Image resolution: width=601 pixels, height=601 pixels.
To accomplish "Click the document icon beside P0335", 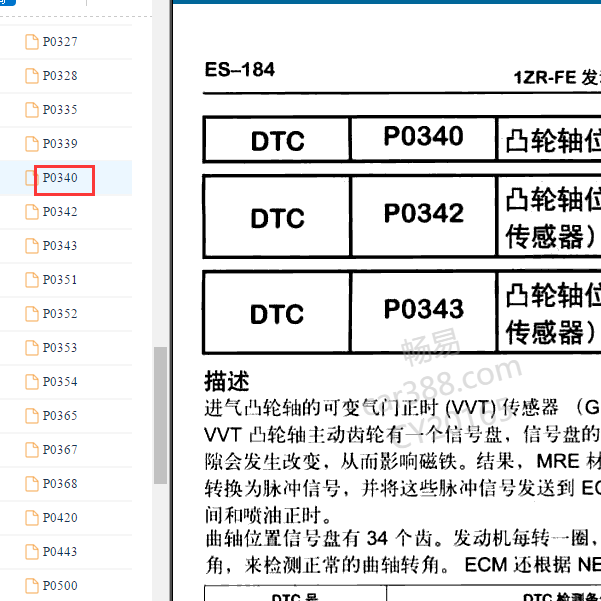I will [32, 110].
